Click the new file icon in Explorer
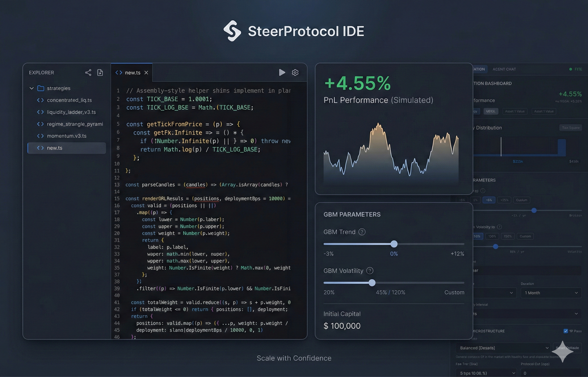 [100, 72]
